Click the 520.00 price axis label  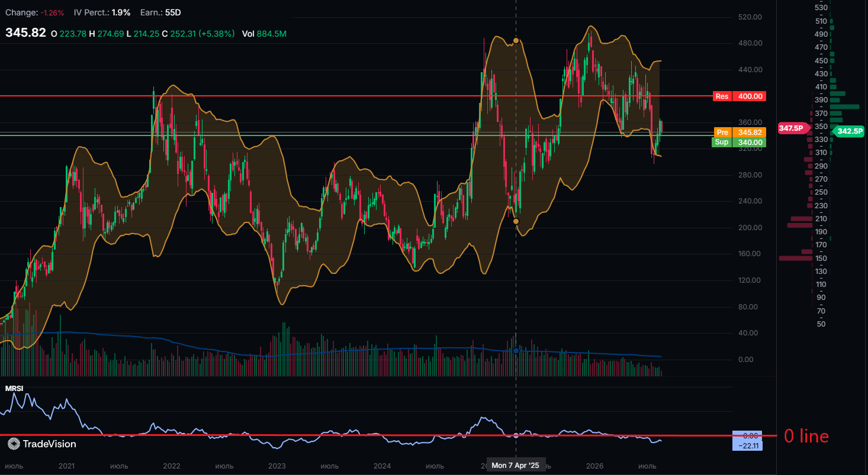point(749,17)
